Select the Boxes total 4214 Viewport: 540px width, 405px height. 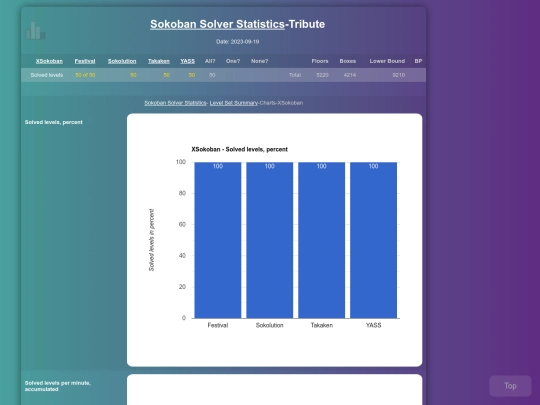click(x=350, y=75)
